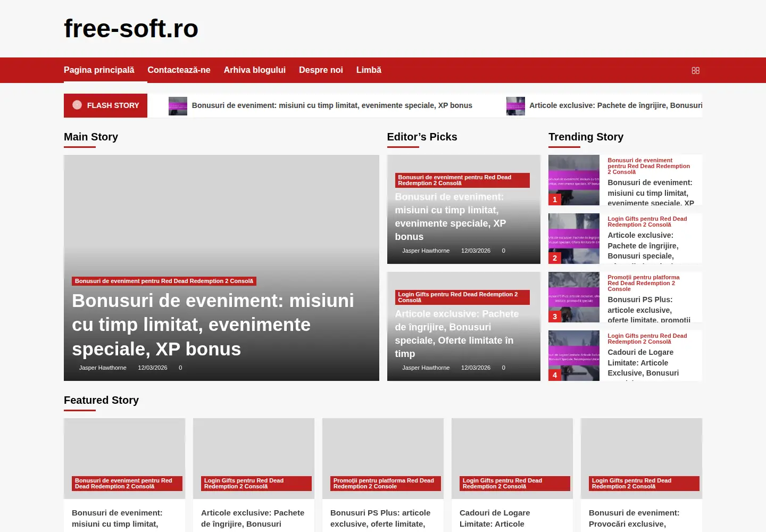This screenshot has width=766, height=532.
Task: Open the Trending Story thumbnail numbered 1
Action: tap(574, 180)
